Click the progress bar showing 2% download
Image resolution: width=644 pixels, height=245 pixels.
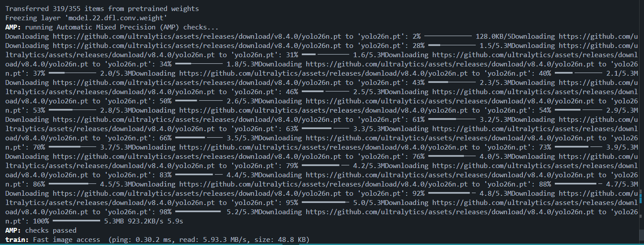tap(449, 37)
